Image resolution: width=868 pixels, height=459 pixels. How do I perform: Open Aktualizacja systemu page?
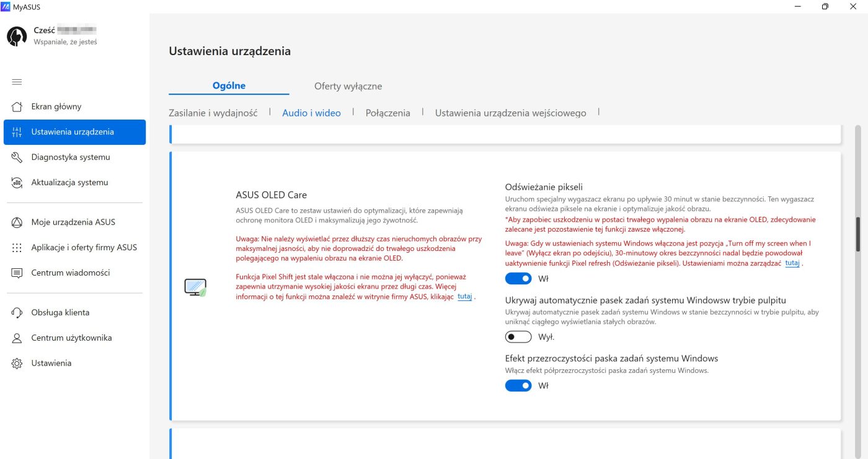click(74, 183)
